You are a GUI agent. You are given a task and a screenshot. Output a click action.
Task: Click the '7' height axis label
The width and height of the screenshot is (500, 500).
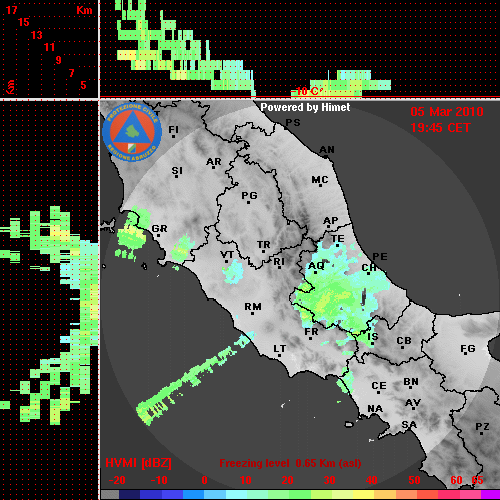[71, 73]
